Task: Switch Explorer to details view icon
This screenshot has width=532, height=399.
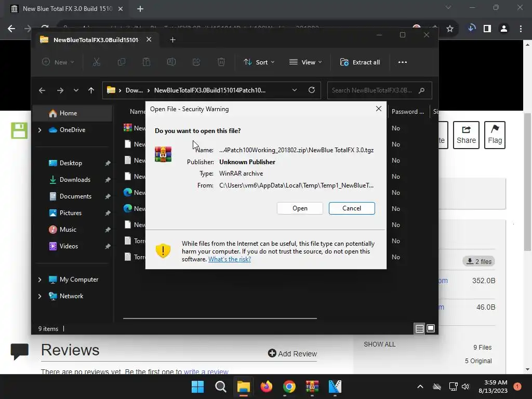Action: click(419, 328)
